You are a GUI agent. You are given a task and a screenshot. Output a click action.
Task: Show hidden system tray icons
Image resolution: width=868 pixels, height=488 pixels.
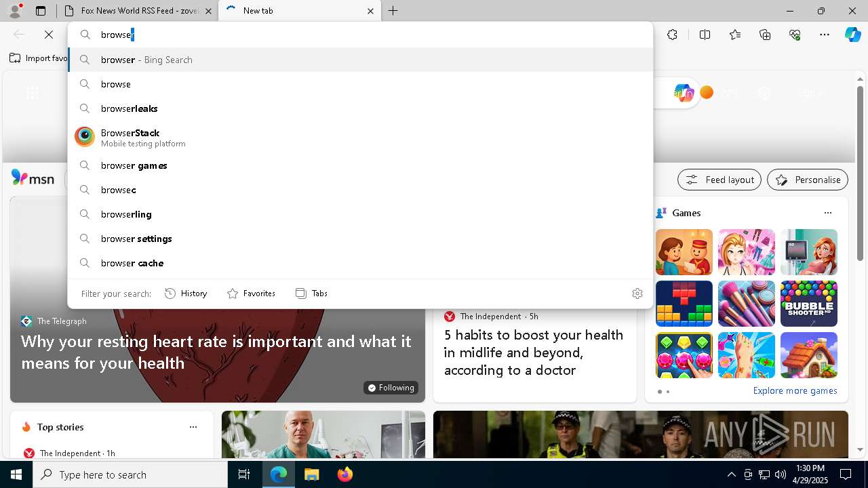tap(731, 474)
